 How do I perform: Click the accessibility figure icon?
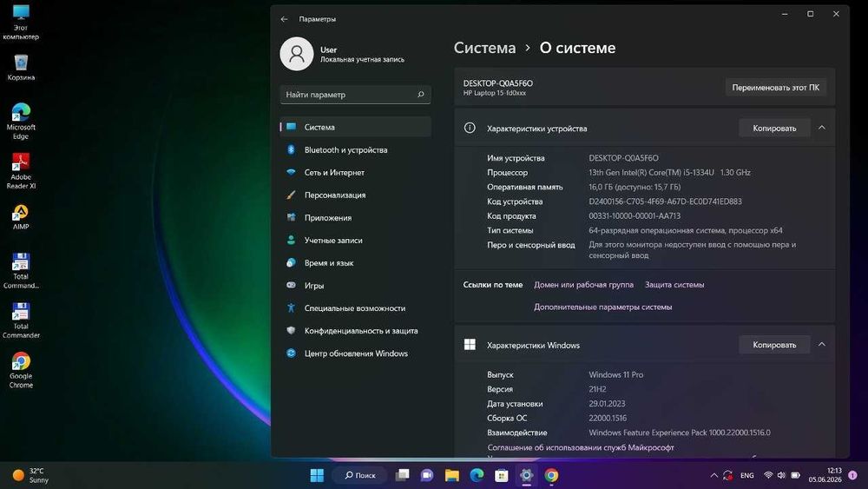291,308
